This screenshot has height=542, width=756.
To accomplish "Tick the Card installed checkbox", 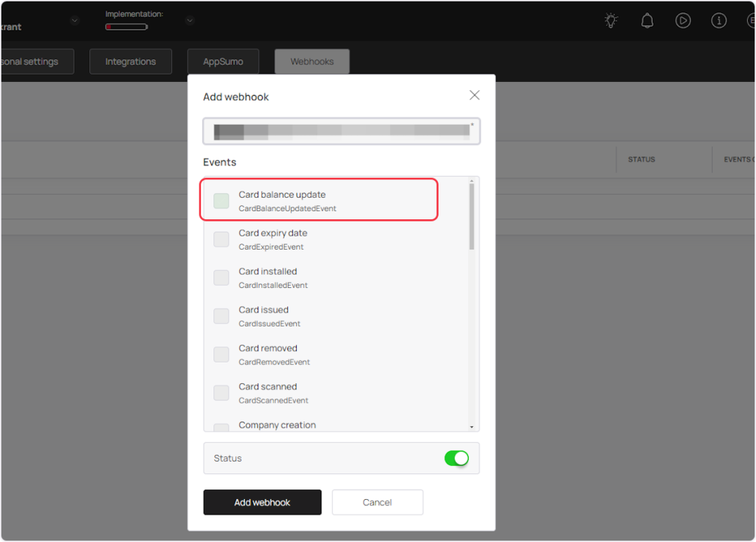I will point(221,278).
